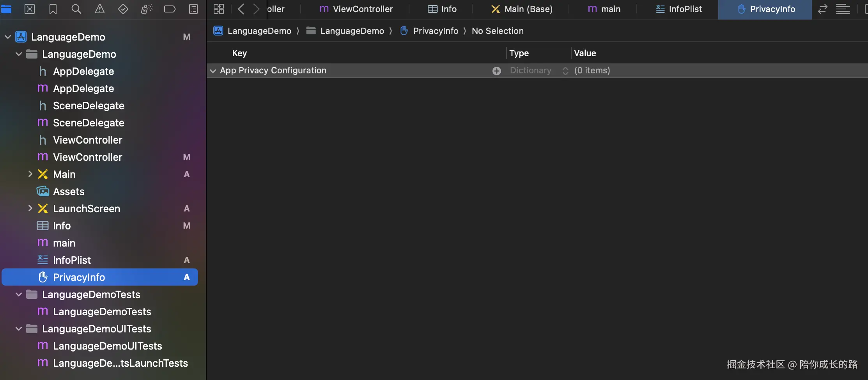Collapse the App Privacy Configuration row

coord(213,71)
